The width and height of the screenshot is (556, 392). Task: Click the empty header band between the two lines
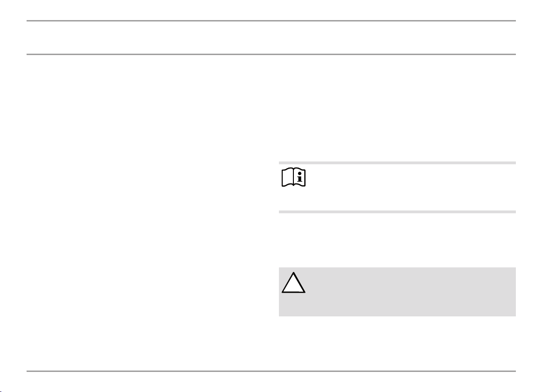pyautogui.click(x=271, y=38)
